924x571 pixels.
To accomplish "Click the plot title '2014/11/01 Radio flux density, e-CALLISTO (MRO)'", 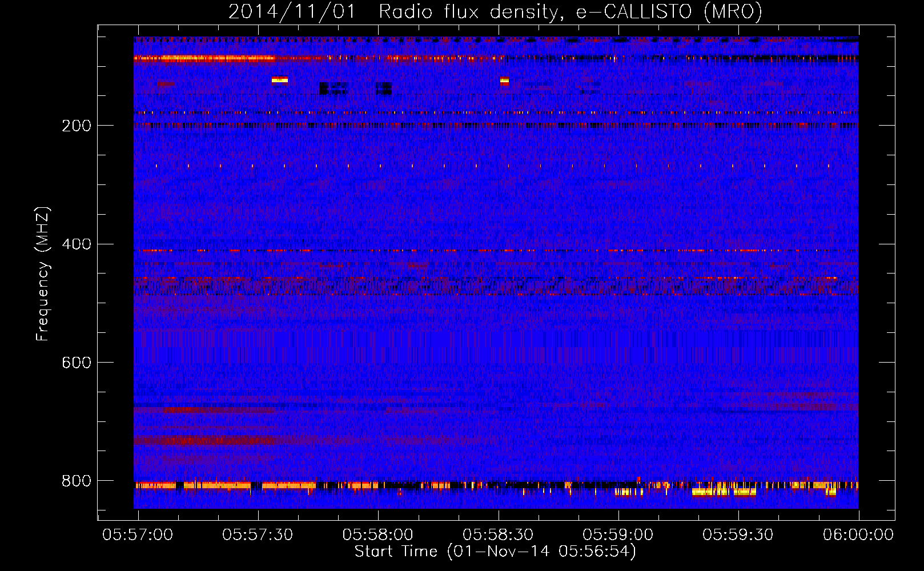I will pyautogui.click(x=495, y=12).
